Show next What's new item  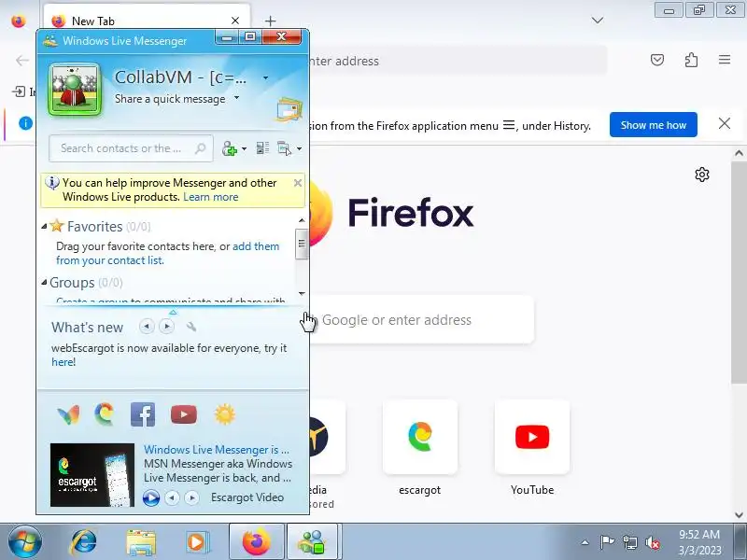coord(167,326)
